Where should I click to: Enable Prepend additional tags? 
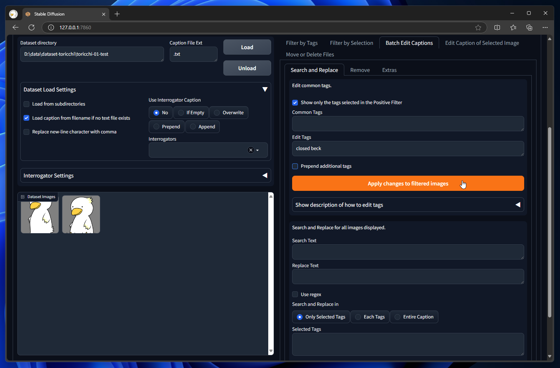[x=295, y=166]
